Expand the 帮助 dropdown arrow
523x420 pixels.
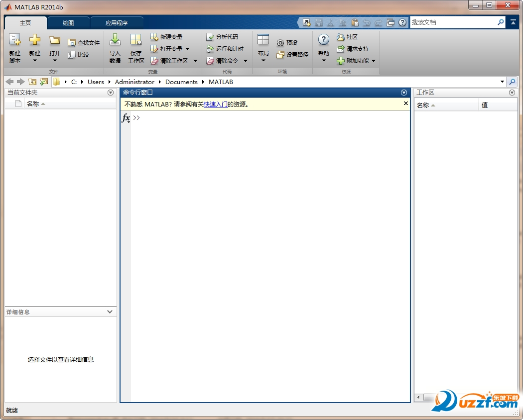pyautogui.click(x=324, y=61)
